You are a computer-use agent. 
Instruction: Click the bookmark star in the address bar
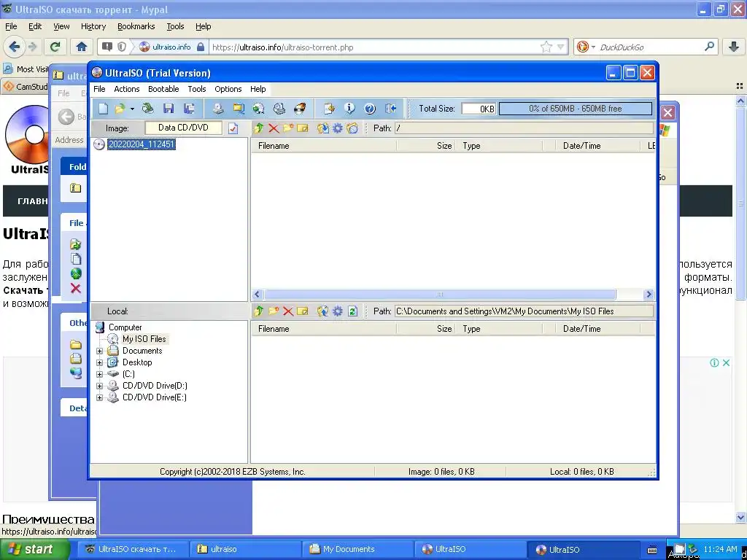click(x=546, y=47)
